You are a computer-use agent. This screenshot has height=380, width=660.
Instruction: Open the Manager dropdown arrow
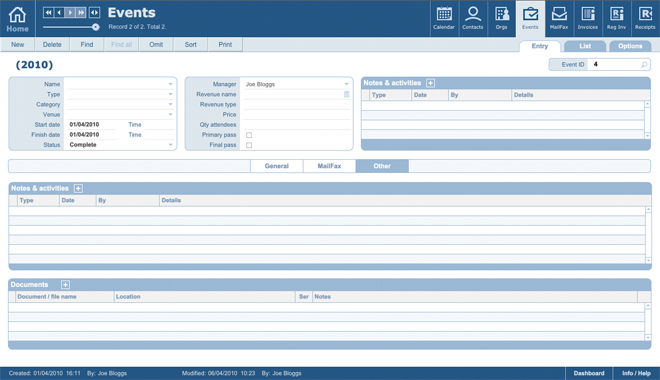(x=346, y=84)
